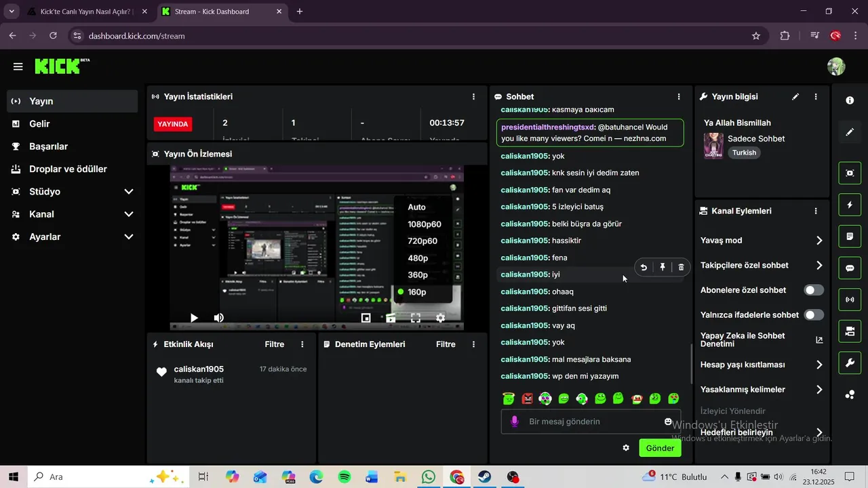The height and width of the screenshot is (488, 868).
Task: Click the camera widget icon in right rail
Action: (850, 331)
